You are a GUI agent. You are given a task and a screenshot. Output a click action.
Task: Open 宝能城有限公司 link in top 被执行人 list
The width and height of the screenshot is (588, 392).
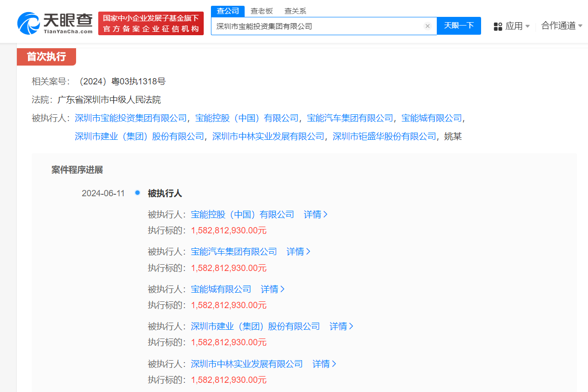(431, 118)
